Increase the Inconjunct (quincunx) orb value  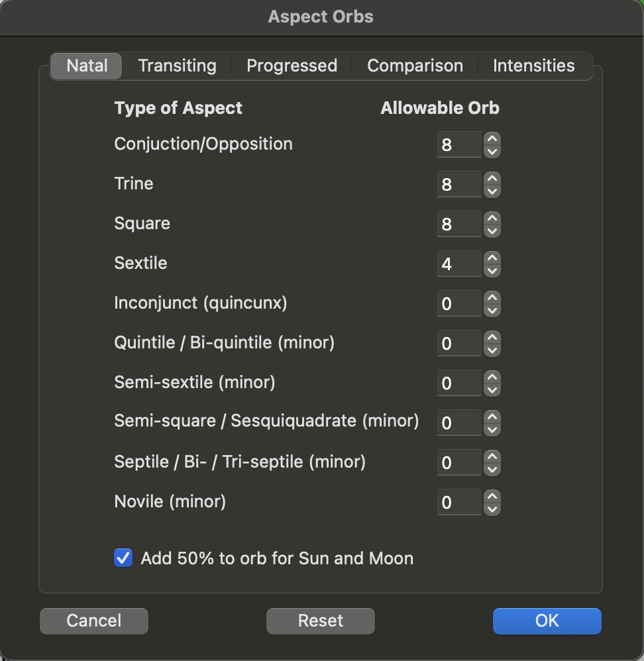(492, 297)
